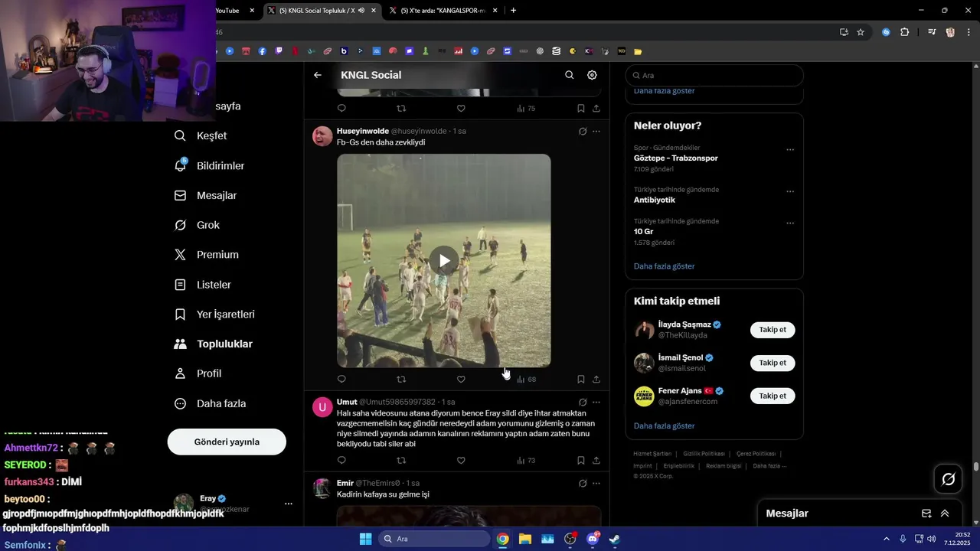980x551 pixels.
Task: Open Keşfet in the sidebar
Action: 201,135
